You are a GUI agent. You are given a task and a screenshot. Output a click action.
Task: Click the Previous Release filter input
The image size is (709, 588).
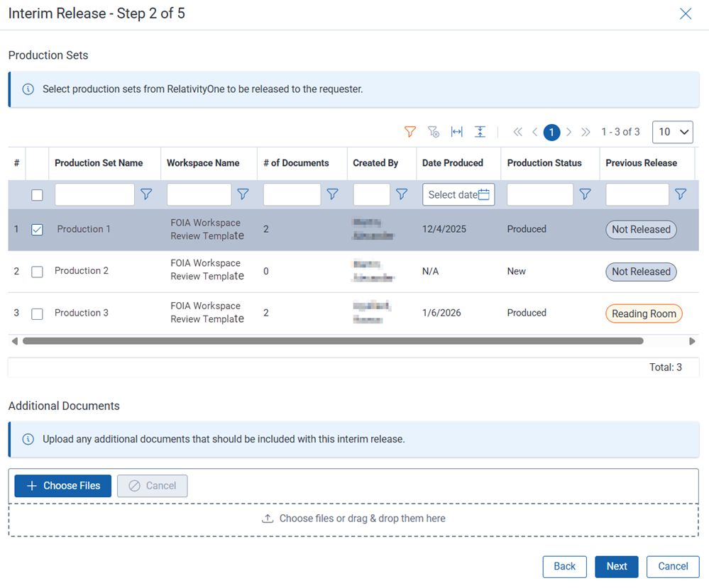point(637,194)
